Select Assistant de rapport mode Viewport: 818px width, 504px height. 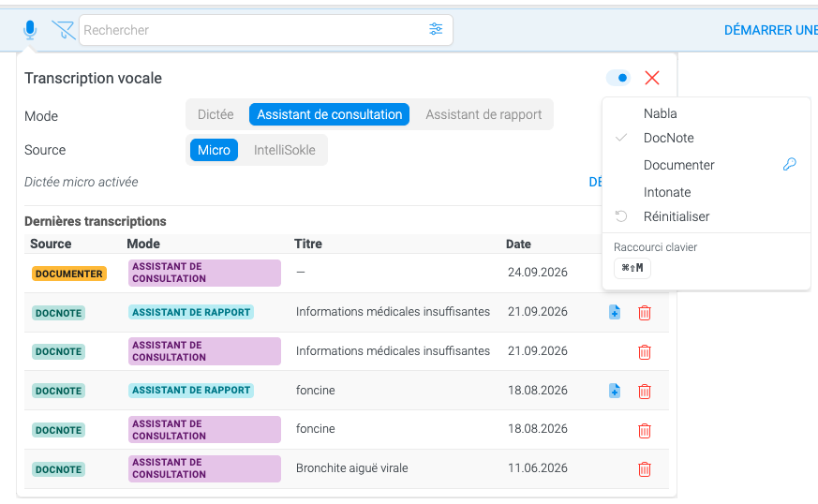[483, 114]
